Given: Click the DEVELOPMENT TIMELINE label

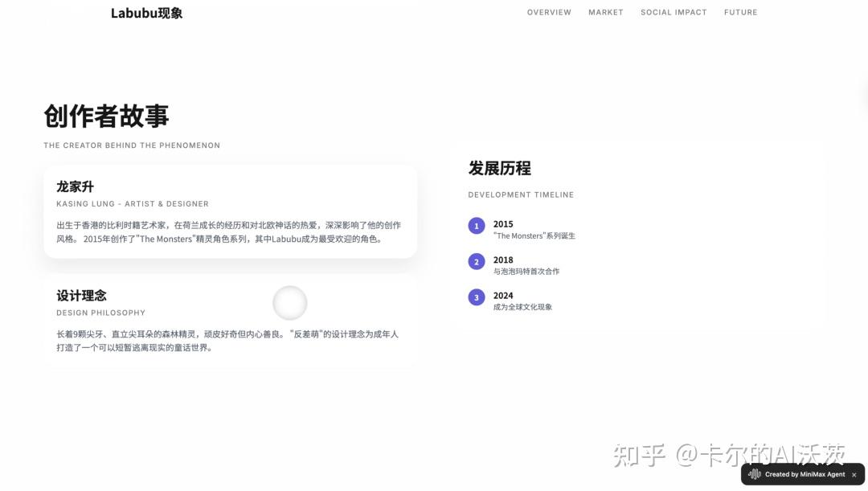Looking at the screenshot, I should (521, 194).
